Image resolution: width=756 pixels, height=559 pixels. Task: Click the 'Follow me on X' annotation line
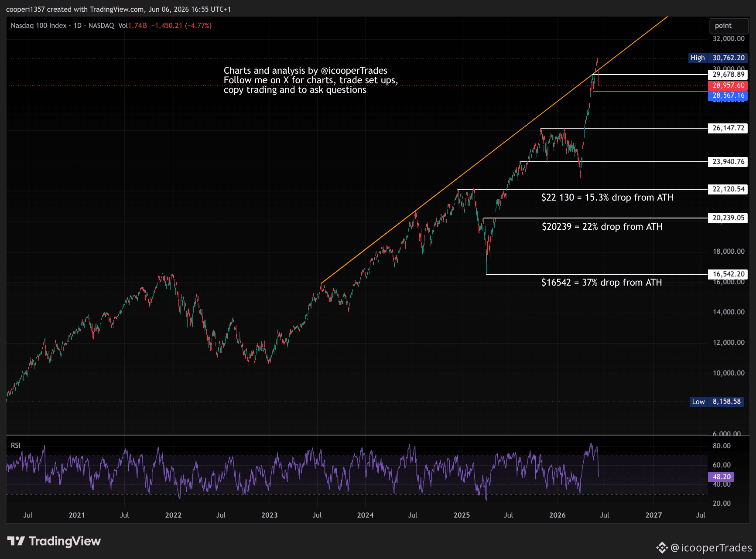(311, 80)
